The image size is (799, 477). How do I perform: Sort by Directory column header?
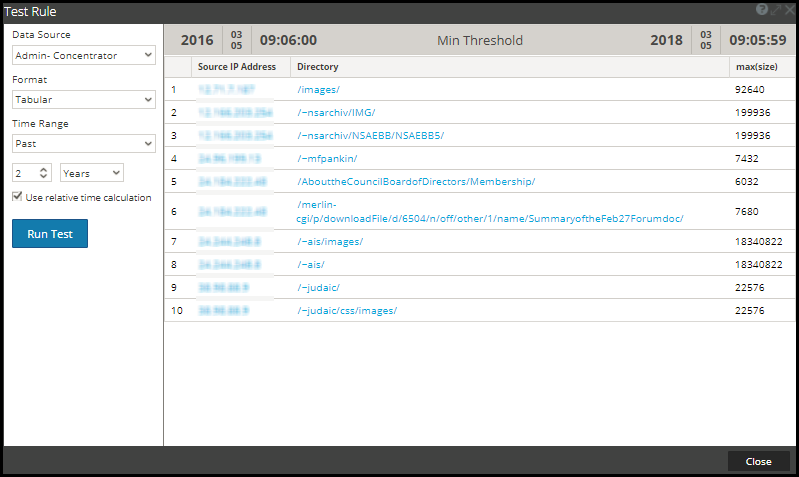click(x=317, y=67)
